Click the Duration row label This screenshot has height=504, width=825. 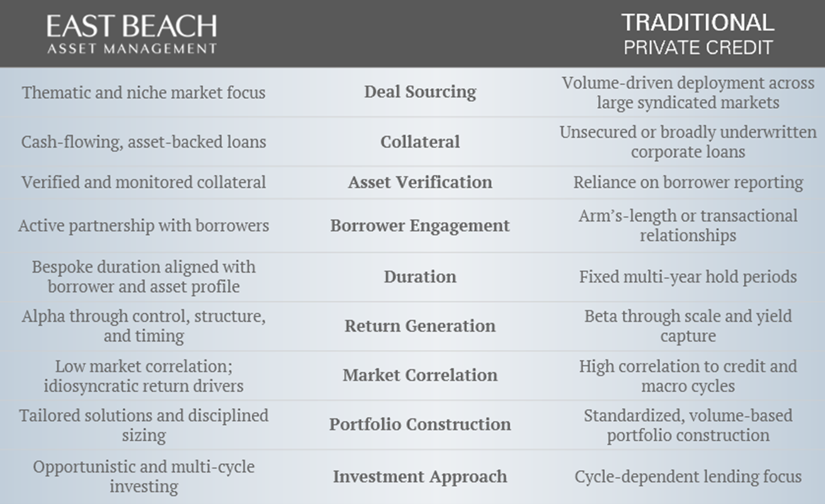tap(420, 277)
